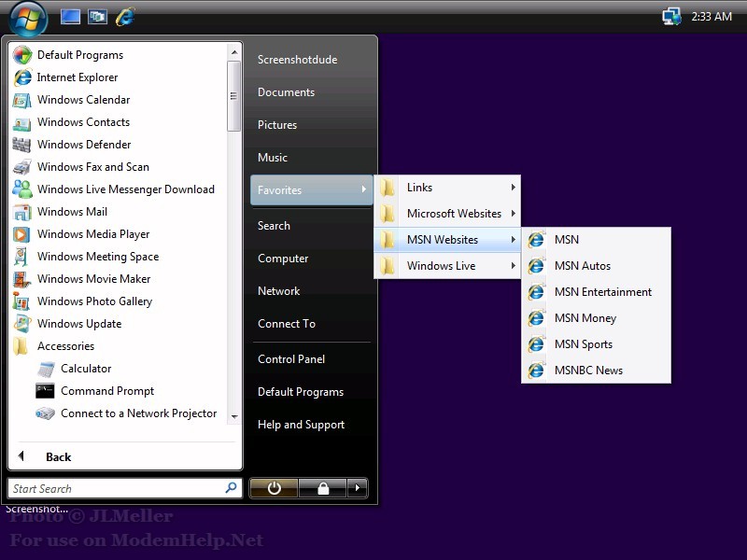Open Windows Media Player from programs list
Image resolution: width=747 pixels, height=560 pixels.
[x=92, y=234]
